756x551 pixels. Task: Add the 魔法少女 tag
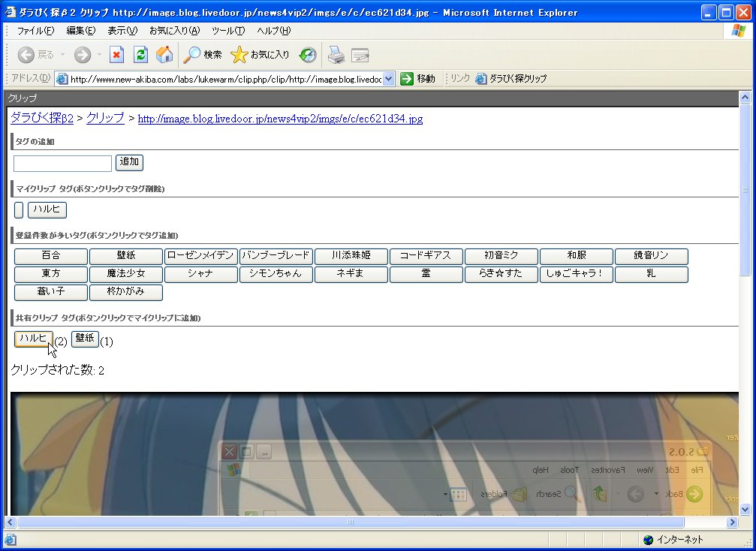tap(126, 274)
